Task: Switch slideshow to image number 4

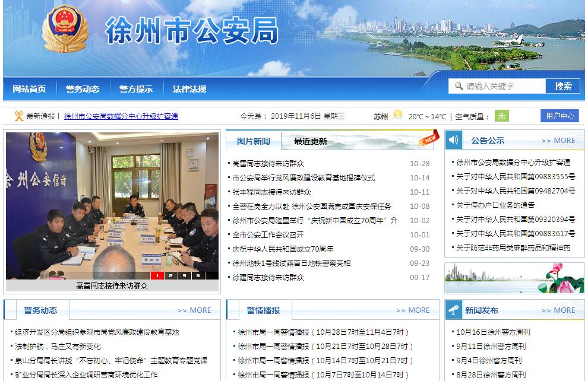Action: 197,275
